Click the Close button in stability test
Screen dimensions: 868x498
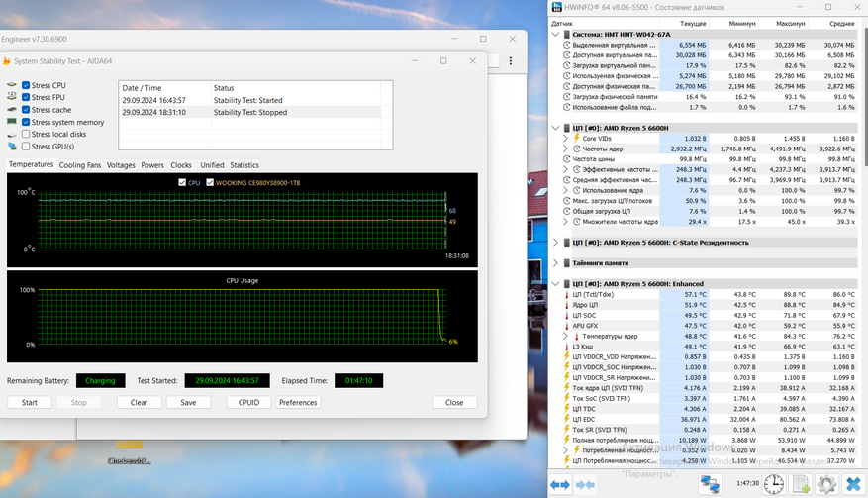tap(454, 403)
